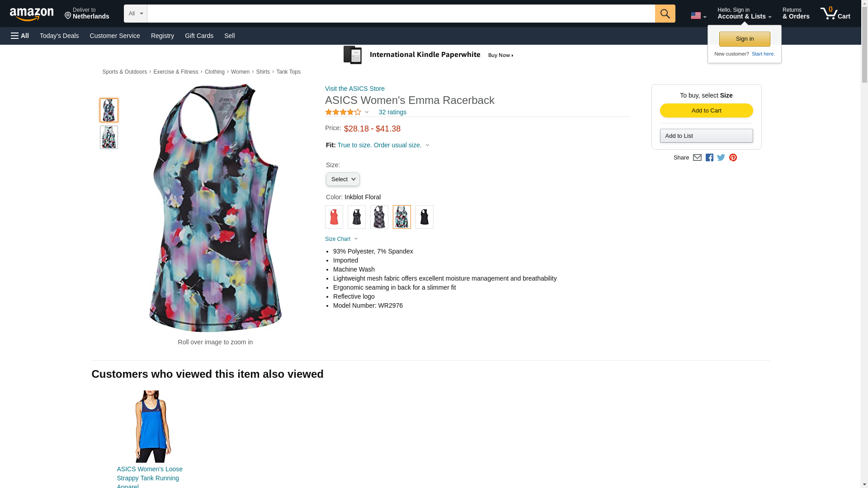View the second product thumbnail image

click(109, 137)
